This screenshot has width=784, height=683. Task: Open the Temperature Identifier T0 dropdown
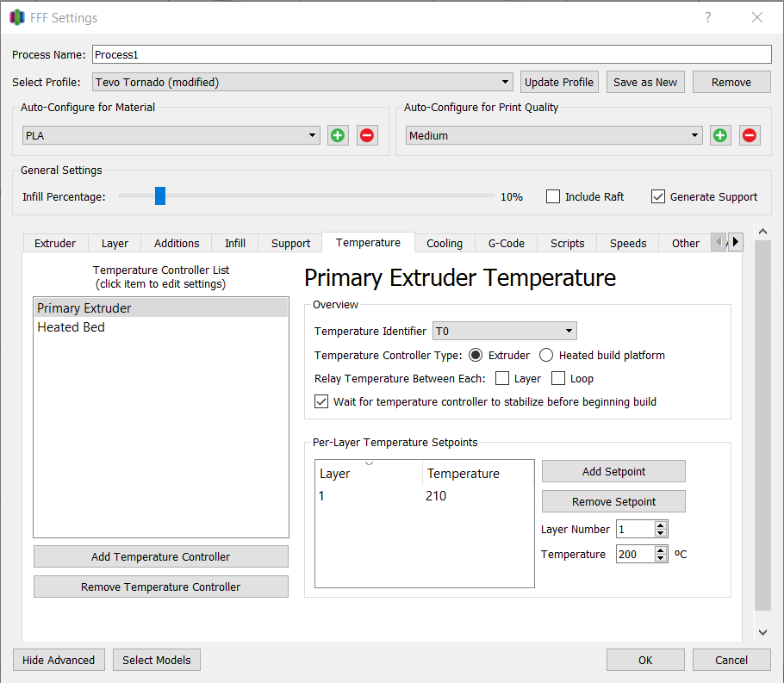tap(505, 331)
